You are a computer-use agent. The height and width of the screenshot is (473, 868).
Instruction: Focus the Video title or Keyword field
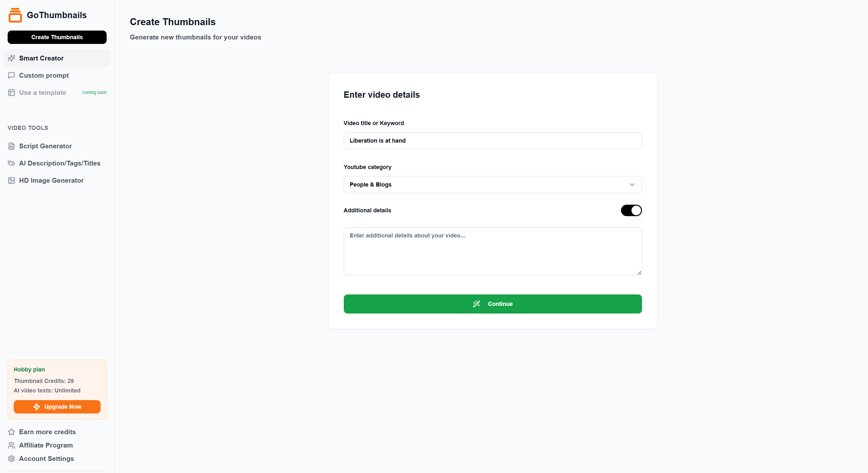tap(492, 140)
